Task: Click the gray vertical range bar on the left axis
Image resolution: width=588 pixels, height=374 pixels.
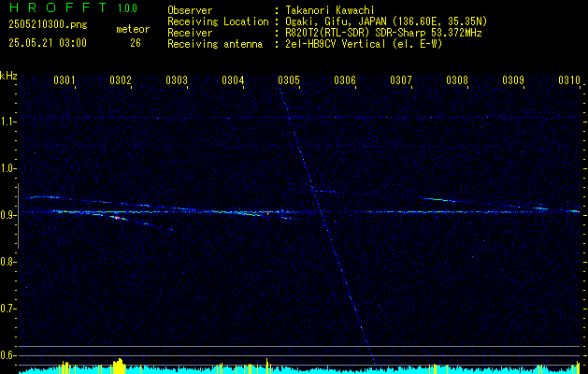Action: click(x=18, y=216)
